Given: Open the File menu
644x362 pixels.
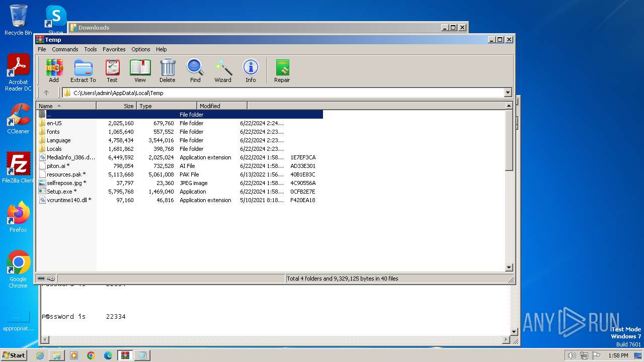Looking at the screenshot, I should coord(42,49).
